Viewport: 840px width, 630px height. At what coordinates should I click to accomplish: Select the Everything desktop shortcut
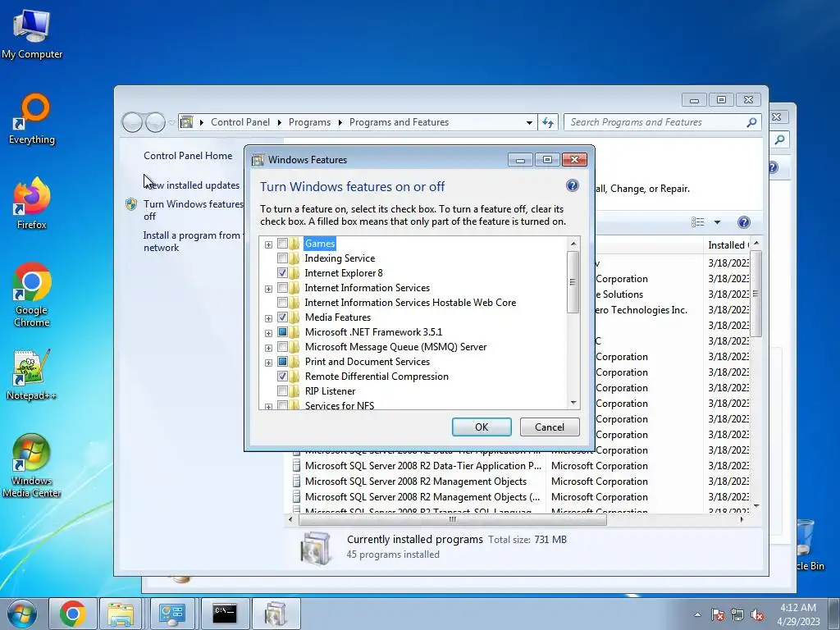(32, 119)
